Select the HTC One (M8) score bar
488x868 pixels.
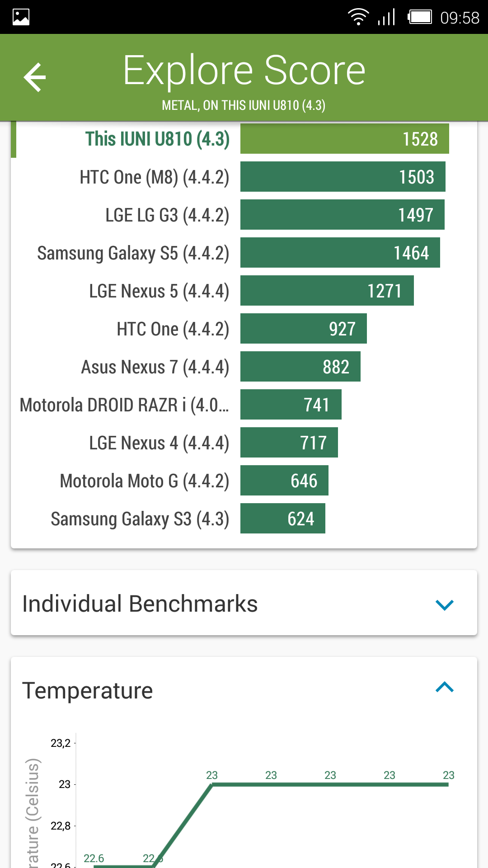click(343, 177)
